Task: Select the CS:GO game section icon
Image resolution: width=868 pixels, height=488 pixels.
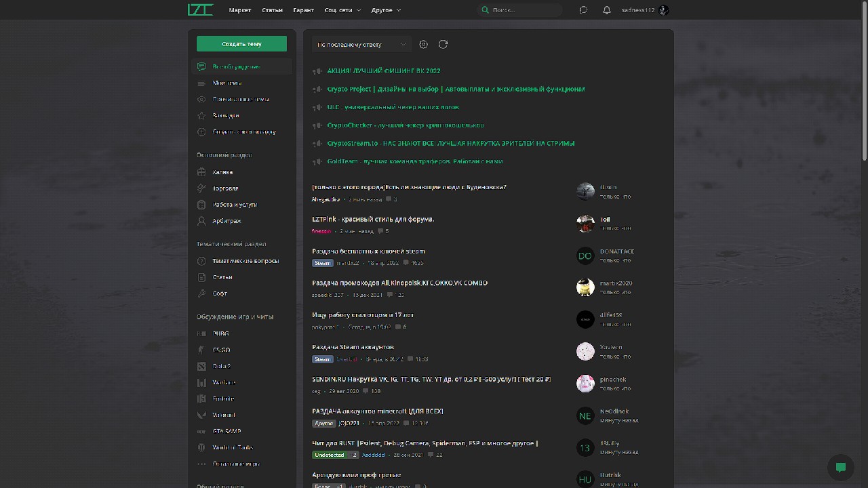Action: [201, 350]
